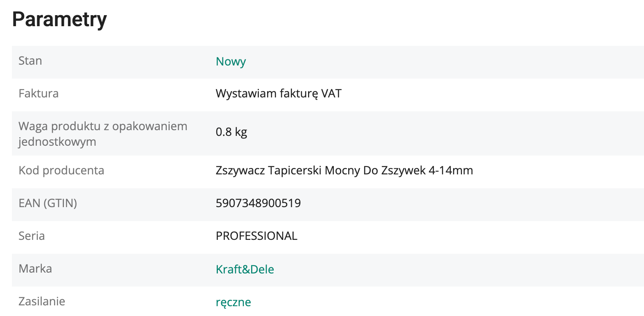
Task: Click the PROFESSIONAL series value
Action: click(256, 236)
